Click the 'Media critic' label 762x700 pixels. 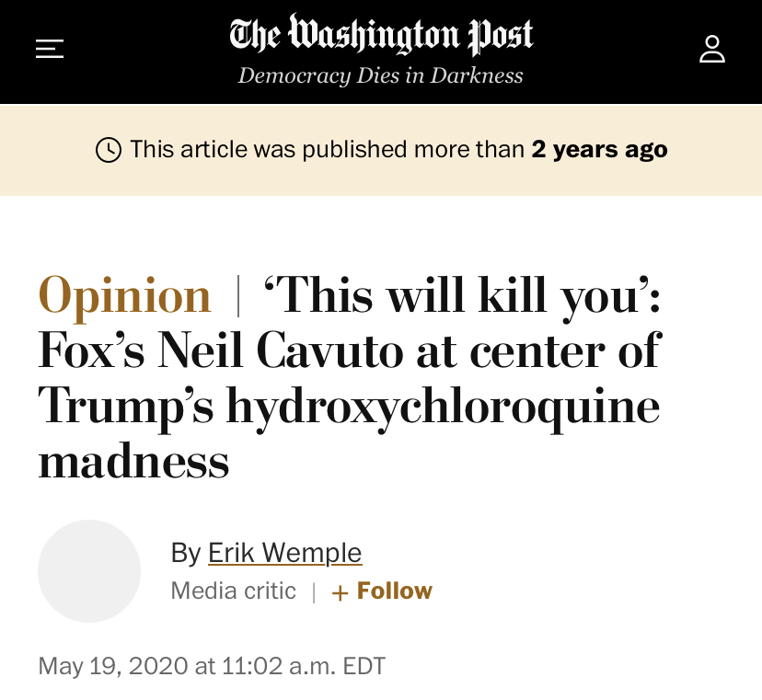pos(234,591)
